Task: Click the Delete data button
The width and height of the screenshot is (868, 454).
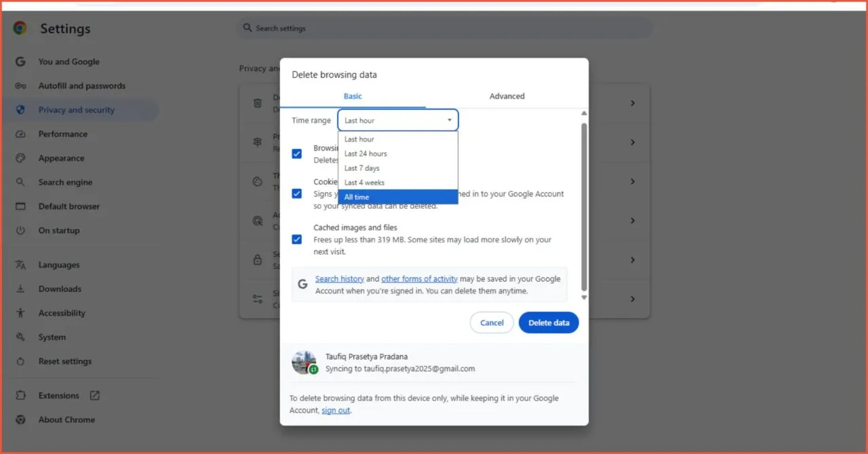Action: pyautogui.click(x=549, y=323)
